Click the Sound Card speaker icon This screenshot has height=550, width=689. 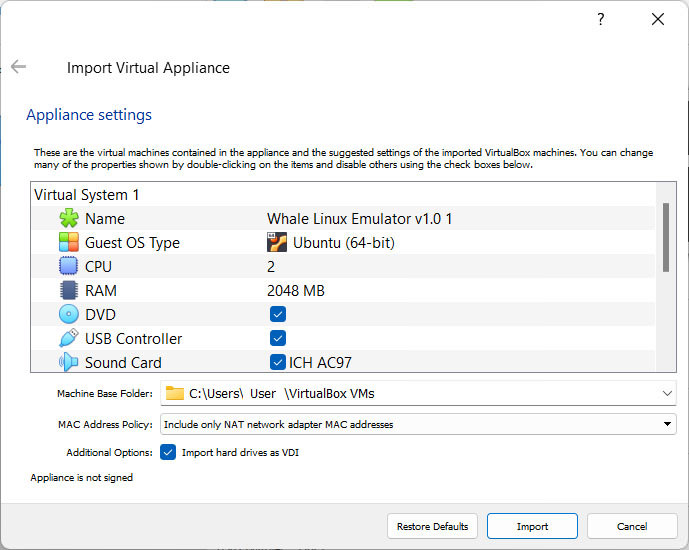click(69, 362)
